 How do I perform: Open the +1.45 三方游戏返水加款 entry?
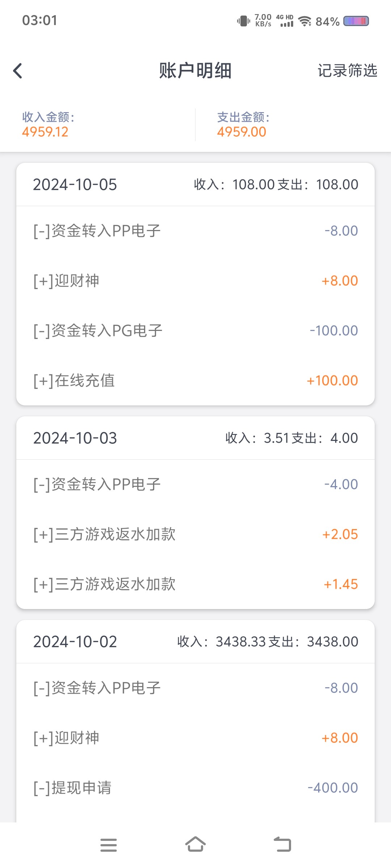coord(195,584)
